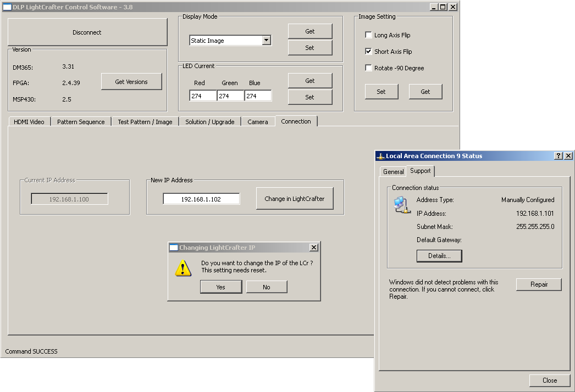The image size is (575, 392).
Task: Enable Rotate -90 Degree checkbox
Action: point(368,68)
